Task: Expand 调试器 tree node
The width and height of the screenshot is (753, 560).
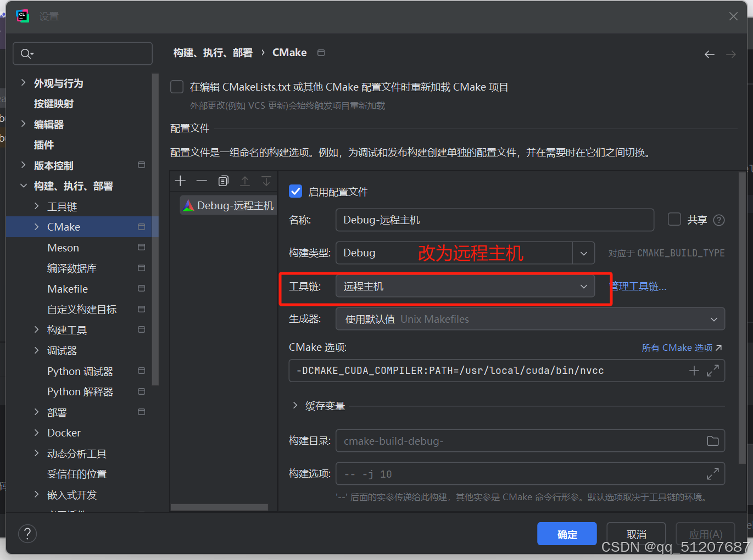Action: point(36,350)
